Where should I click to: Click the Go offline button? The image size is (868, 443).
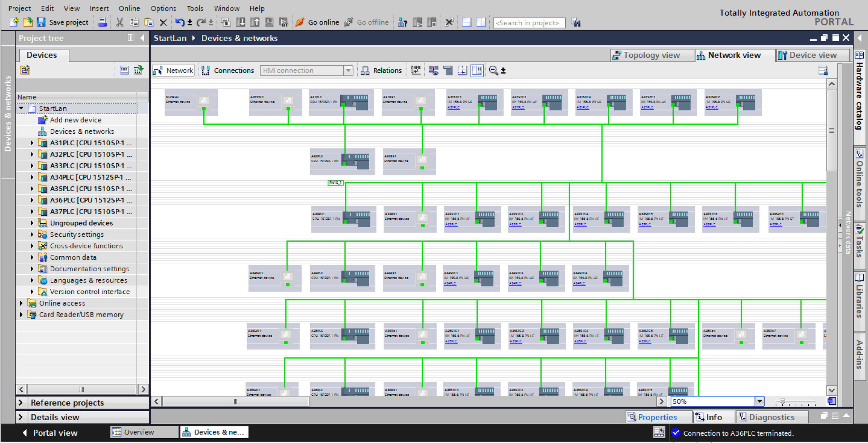pyautogui.click(x=366, y=22)
